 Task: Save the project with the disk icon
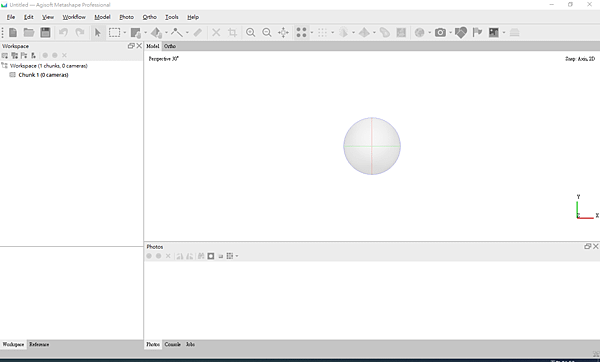(45, 33)
